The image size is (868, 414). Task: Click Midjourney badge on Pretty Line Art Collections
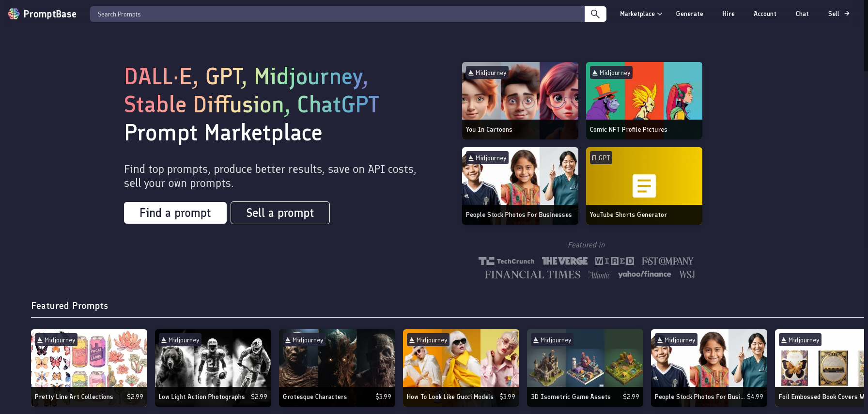click(x=56, y=340)
